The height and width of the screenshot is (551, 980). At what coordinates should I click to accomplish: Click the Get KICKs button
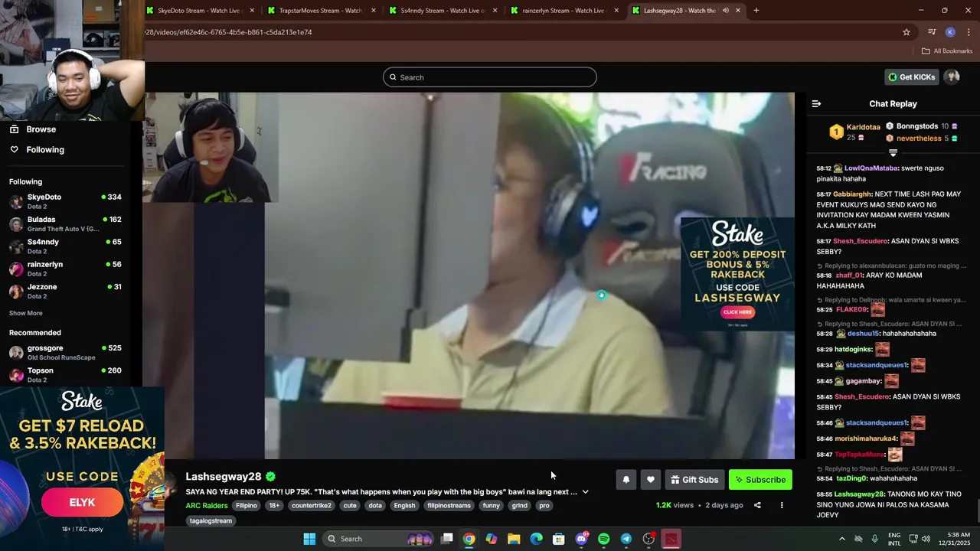pyautogui.click(x=911, y=77)
